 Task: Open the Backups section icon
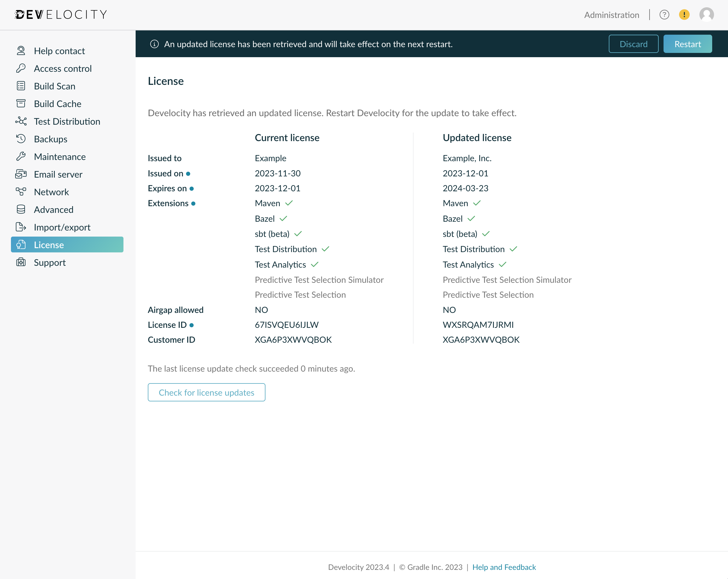(x=21, y=139)
